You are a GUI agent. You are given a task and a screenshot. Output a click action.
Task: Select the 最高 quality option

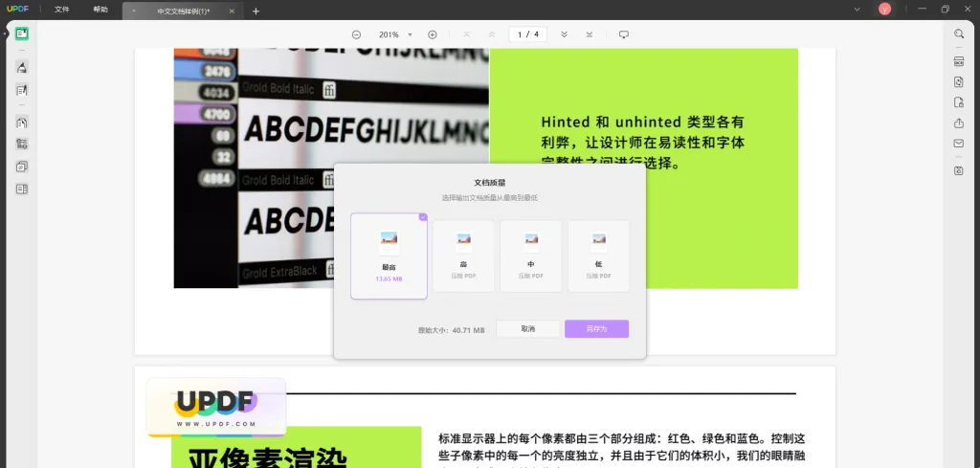389,256
